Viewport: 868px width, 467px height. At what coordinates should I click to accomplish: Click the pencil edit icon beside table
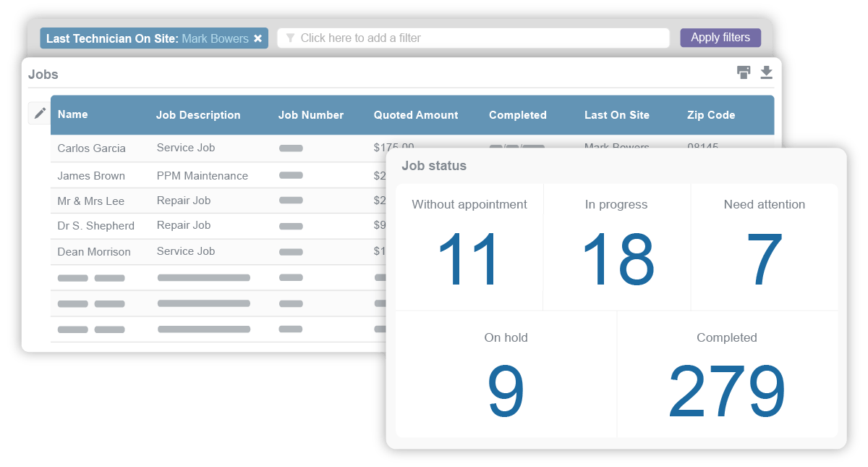40,113
